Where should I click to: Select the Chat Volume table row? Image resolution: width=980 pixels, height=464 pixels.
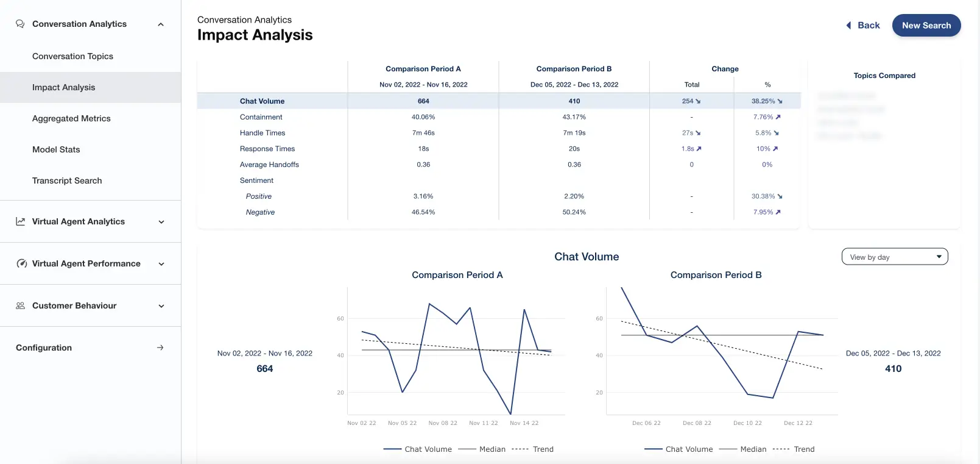point(263,101)
